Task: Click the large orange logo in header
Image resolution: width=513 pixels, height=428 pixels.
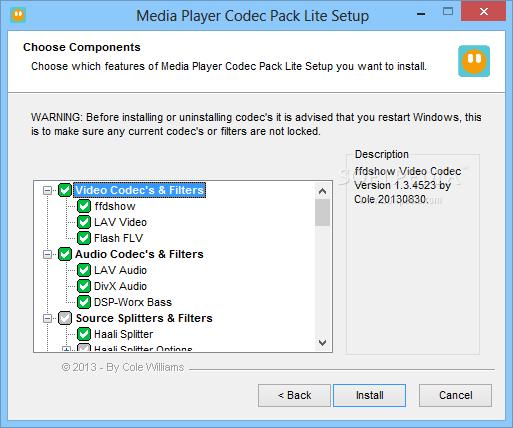Action: tap(474, 61)
